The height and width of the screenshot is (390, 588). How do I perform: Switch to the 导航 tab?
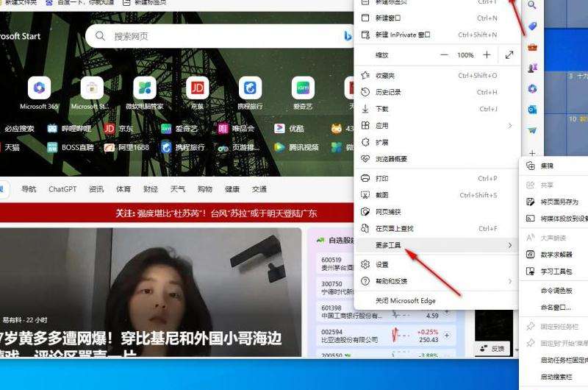click(29, 189)
